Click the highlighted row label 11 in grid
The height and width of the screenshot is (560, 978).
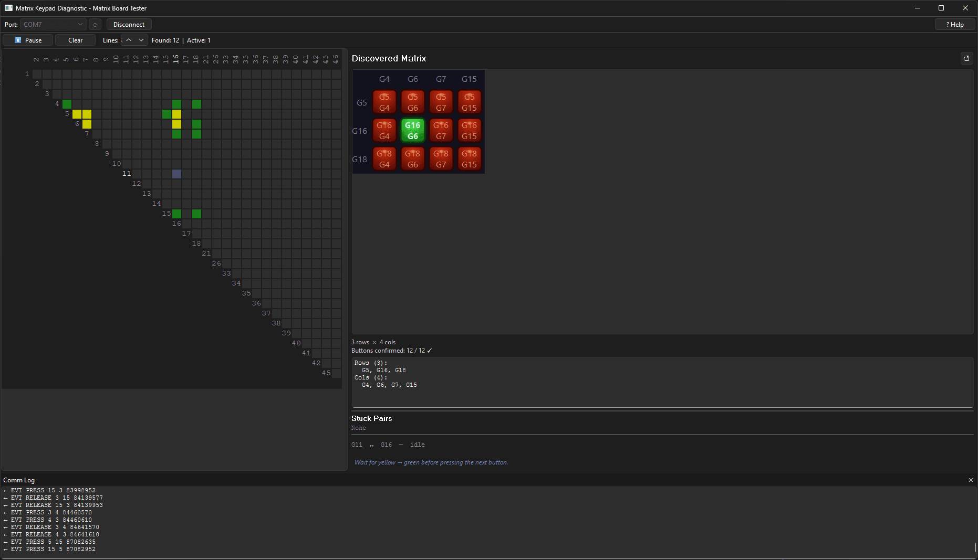point(127,174)
